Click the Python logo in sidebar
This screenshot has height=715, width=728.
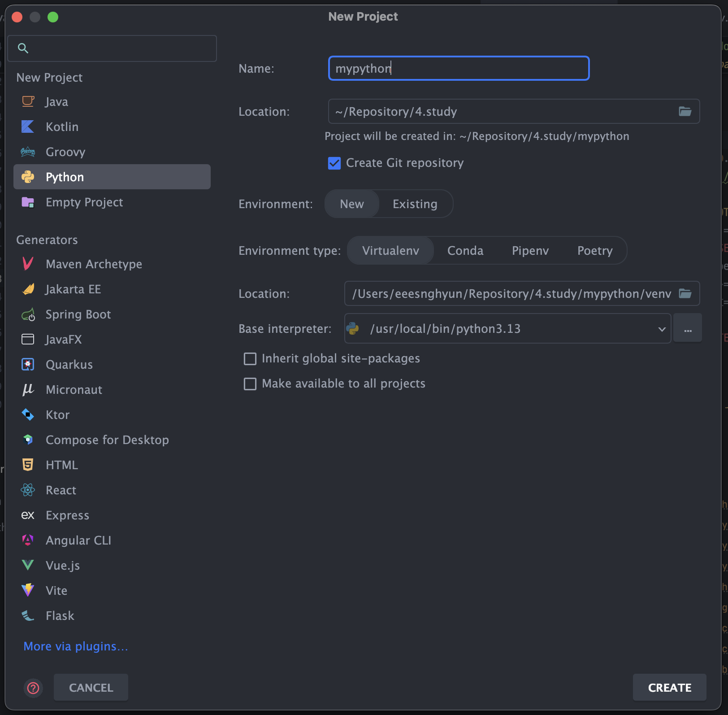[x=28, y=177]
